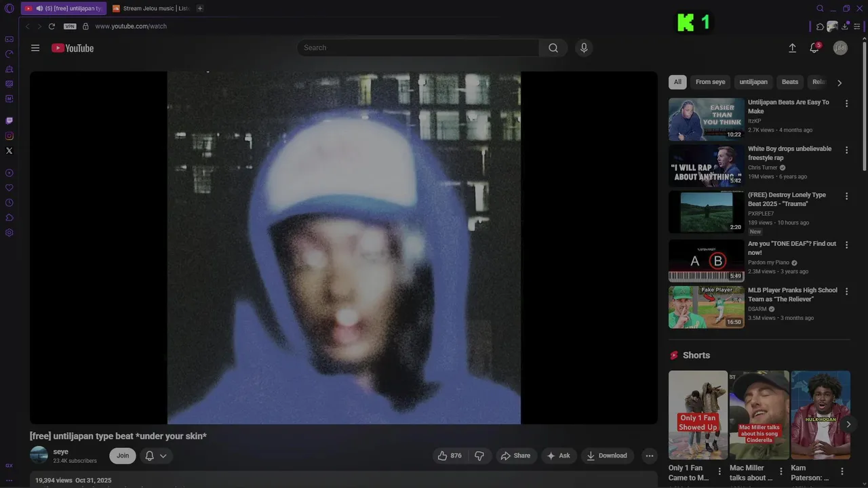
Task: Select the untiljapan chip
Action: coord(753,82)
